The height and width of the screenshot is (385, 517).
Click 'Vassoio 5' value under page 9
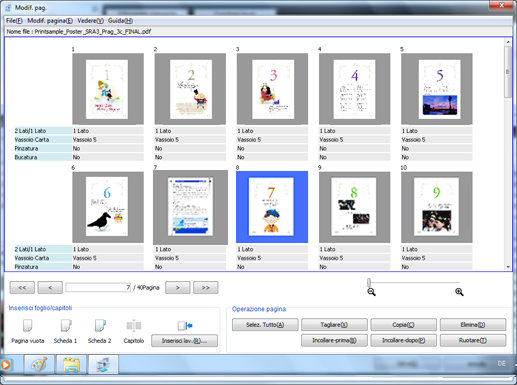[354, 258]
